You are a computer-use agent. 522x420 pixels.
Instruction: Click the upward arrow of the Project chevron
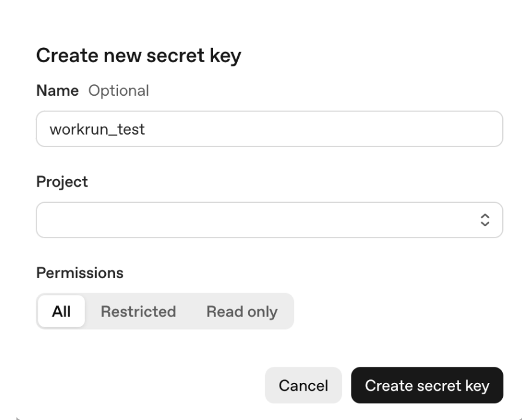point(485,216)
